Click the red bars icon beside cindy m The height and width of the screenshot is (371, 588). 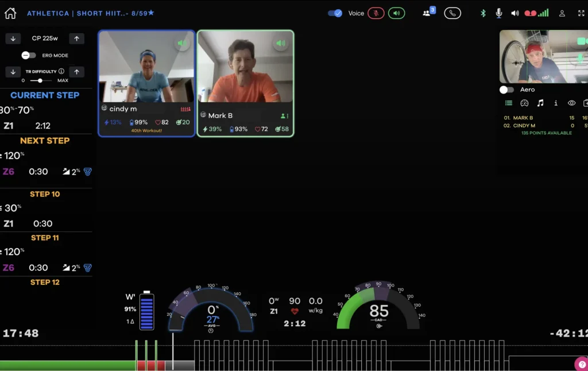coord(185,109)
